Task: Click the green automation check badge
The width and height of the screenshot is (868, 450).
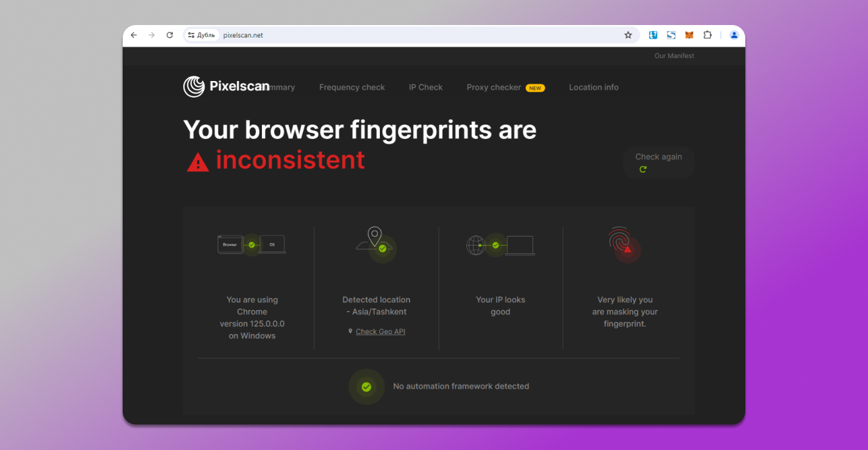Action: click(x=367, y=387)
